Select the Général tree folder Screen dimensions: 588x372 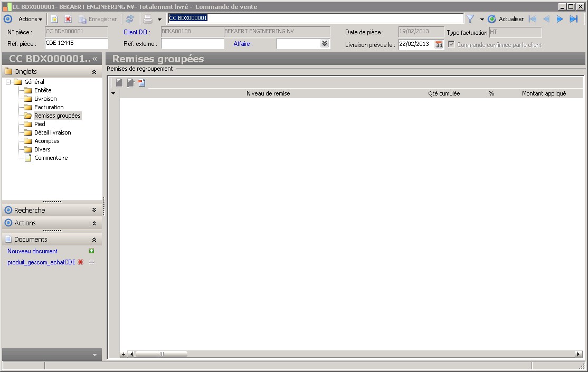pyautogui.click(x=34, y=82)
